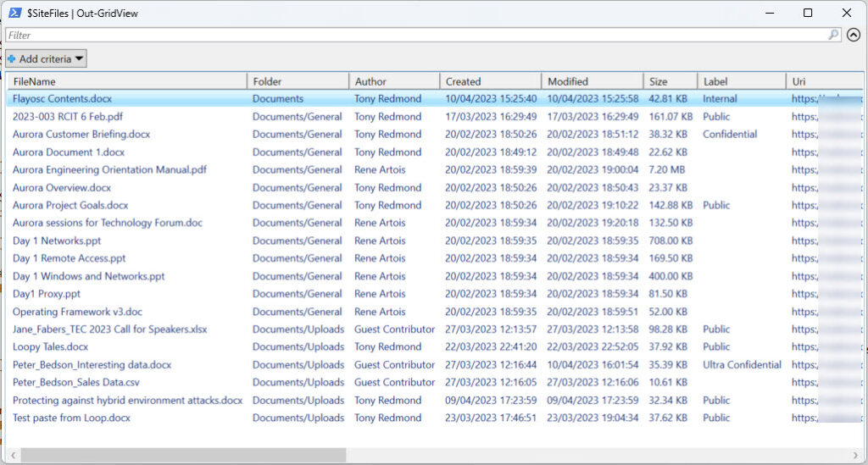Select the 2023-003 RCIT 6 Feb.pdf row
The height and width of the screenshot is (465, 868).
(x=435, y=117)
